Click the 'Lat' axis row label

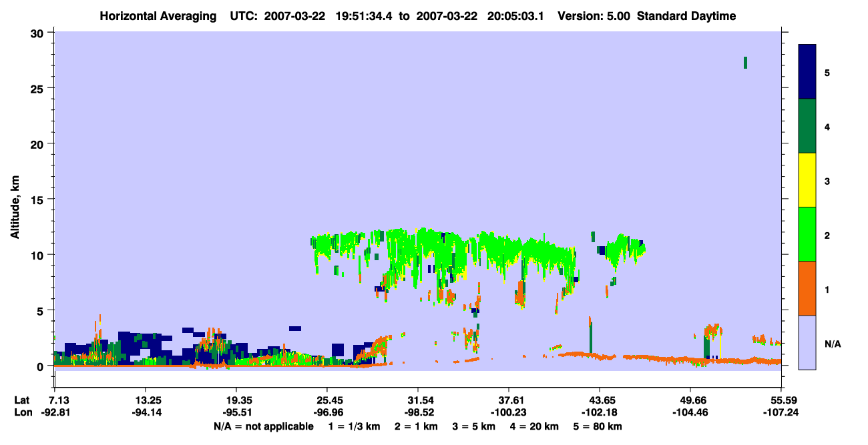(x=22, y=400)
